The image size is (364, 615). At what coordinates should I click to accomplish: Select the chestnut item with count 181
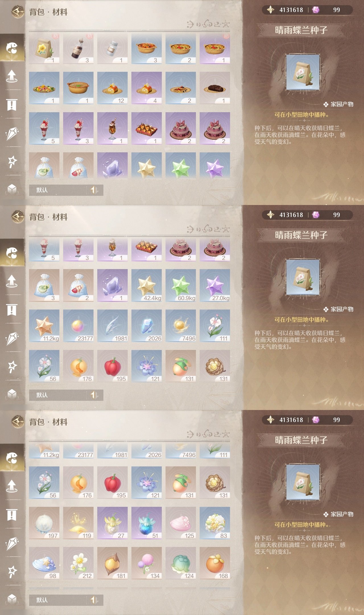pyautogui.click(x=112, y=563)
